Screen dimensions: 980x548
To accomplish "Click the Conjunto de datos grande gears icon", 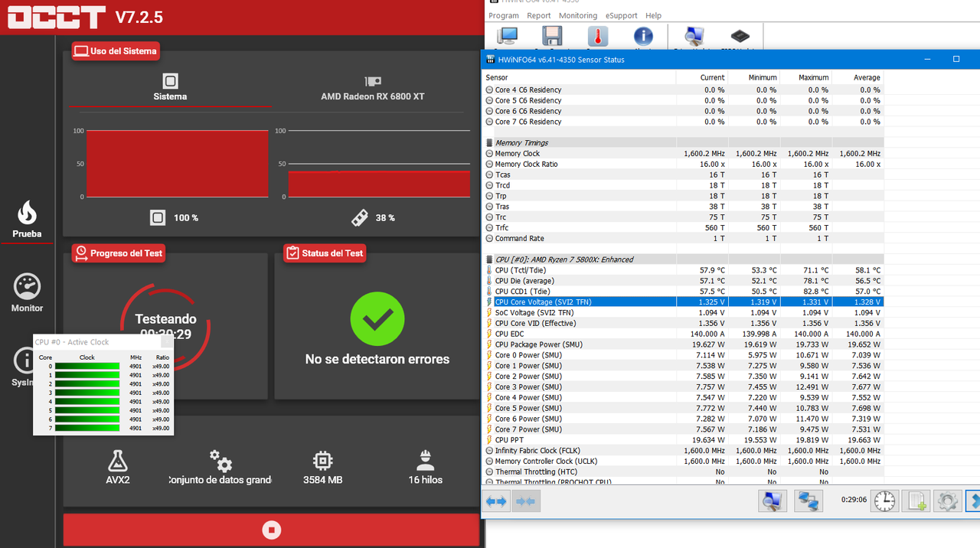I will (220, 460).
